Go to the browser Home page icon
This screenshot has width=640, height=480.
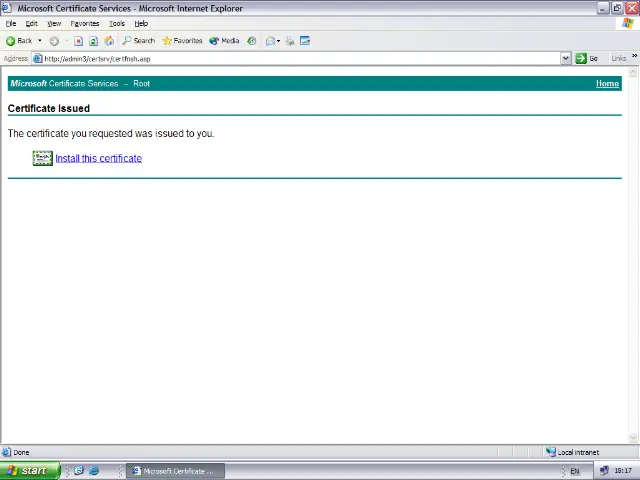pos(109,41)
